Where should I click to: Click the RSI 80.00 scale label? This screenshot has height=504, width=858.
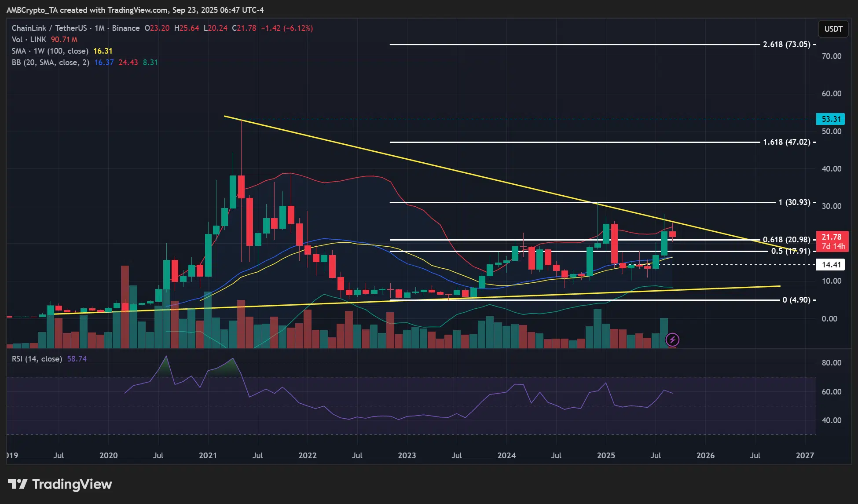[832, 363]
